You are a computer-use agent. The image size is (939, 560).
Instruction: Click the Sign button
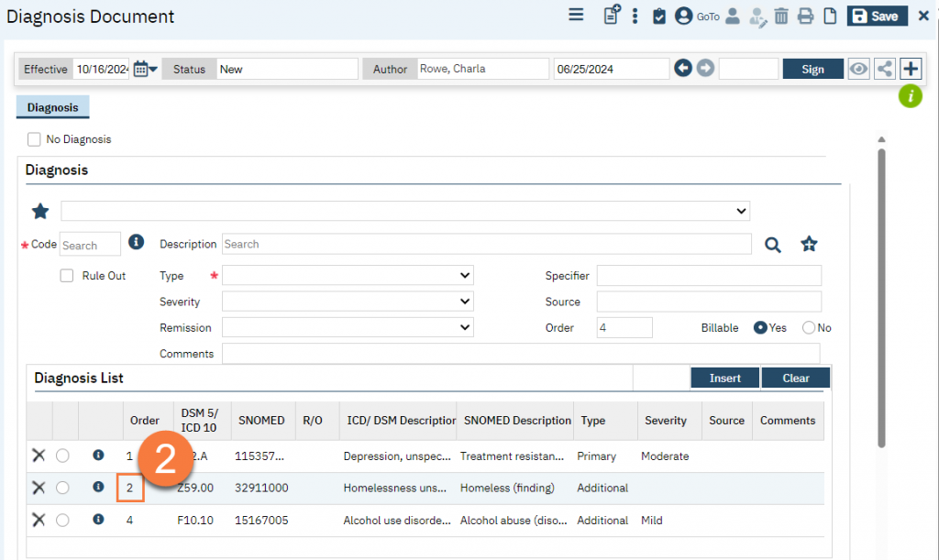coord(812,69)
